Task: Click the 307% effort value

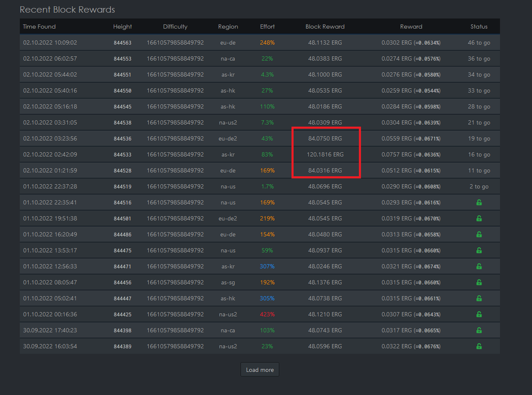Action: click(x=267, y=266)
